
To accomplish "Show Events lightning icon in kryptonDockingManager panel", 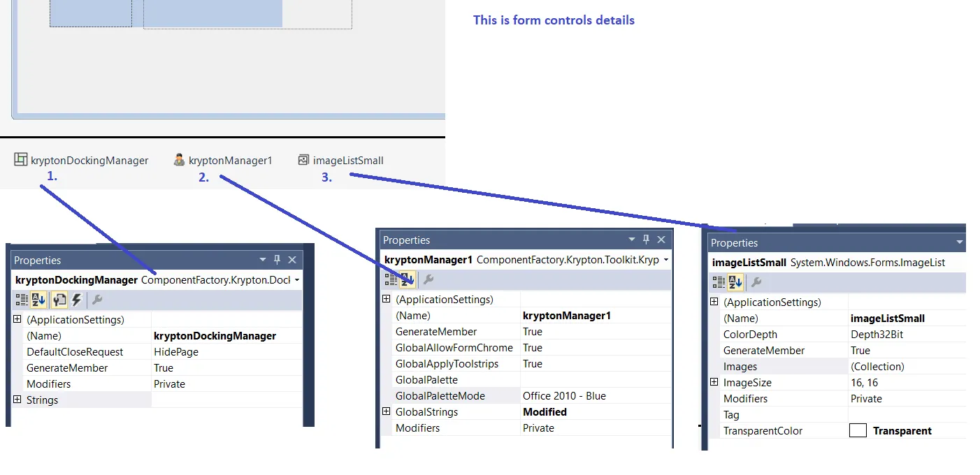I will click(x=77, y=300).
